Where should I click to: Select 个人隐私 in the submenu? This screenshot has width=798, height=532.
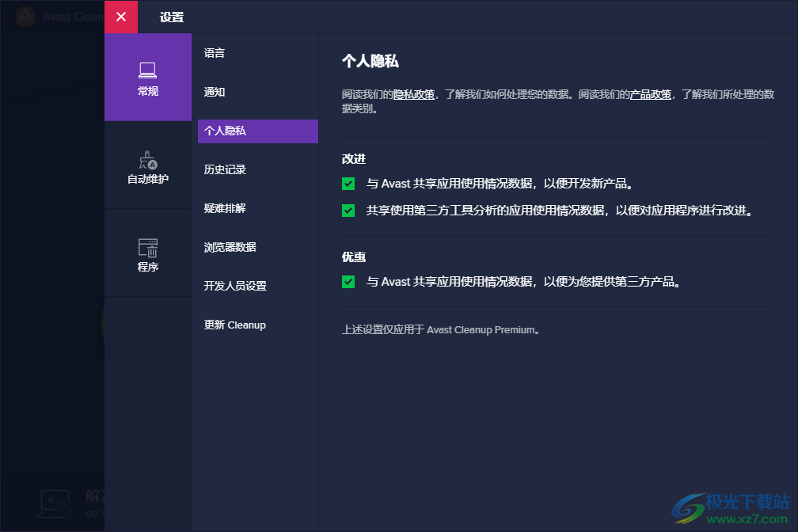pyautogui.click(x=258, y=131)
